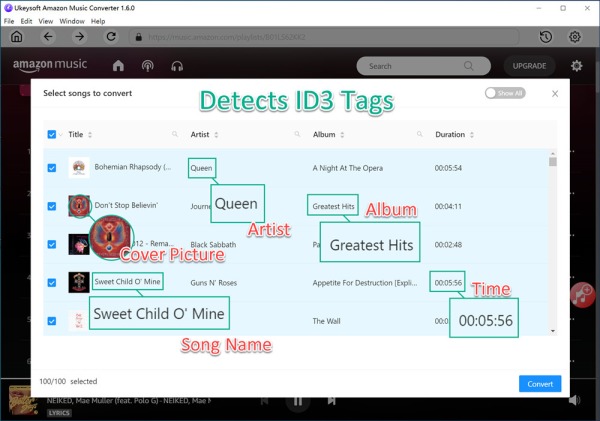Uncheck the Sweet Child O' Mine checkbox

(52, 283)
